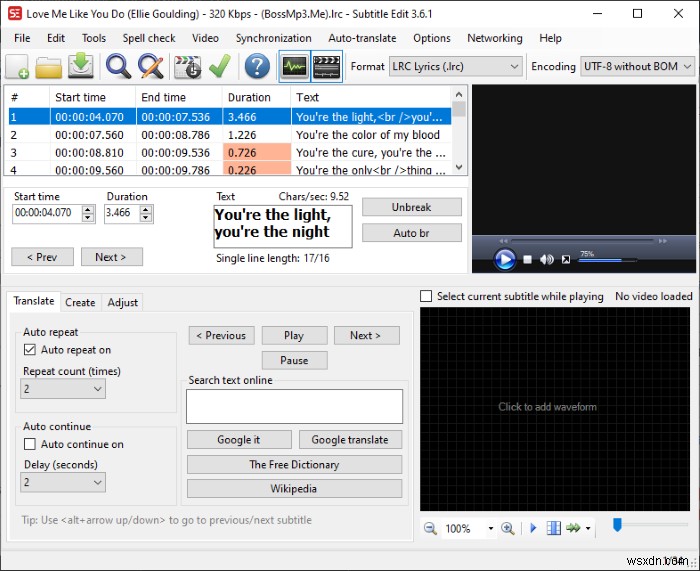Adjust the video player volume slider
The image size is (700, 571).
pos(607,260)
